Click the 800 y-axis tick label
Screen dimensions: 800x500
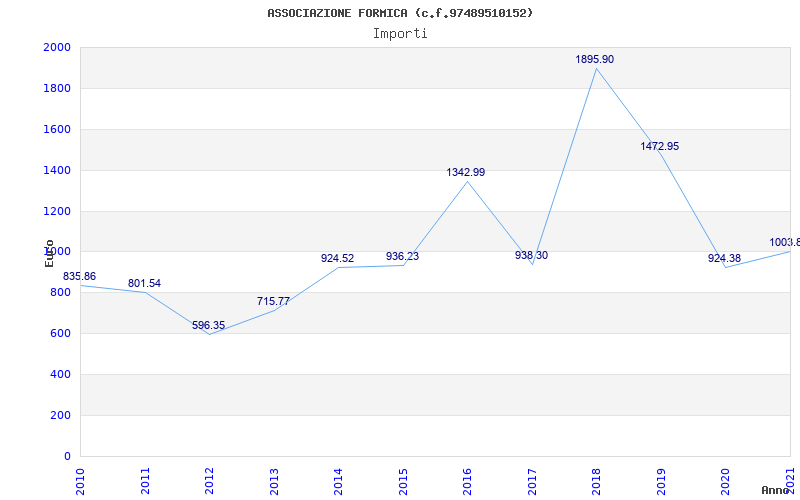(60, 293)
